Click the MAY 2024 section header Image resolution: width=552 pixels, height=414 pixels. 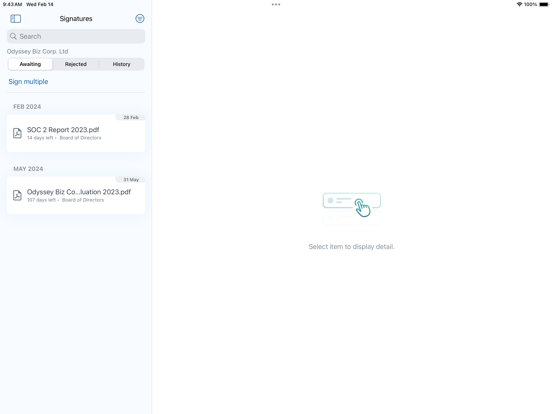(28, 169)
